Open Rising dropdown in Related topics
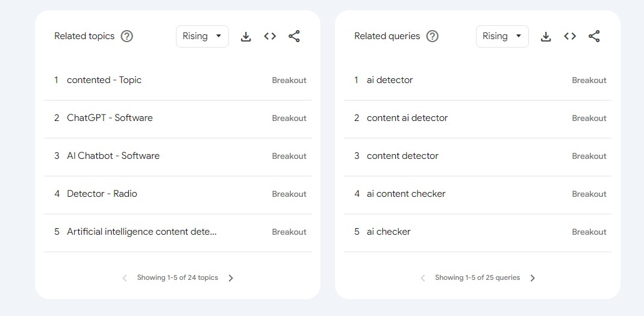This screenshot has height=316, width=644. tap(202, 36)
